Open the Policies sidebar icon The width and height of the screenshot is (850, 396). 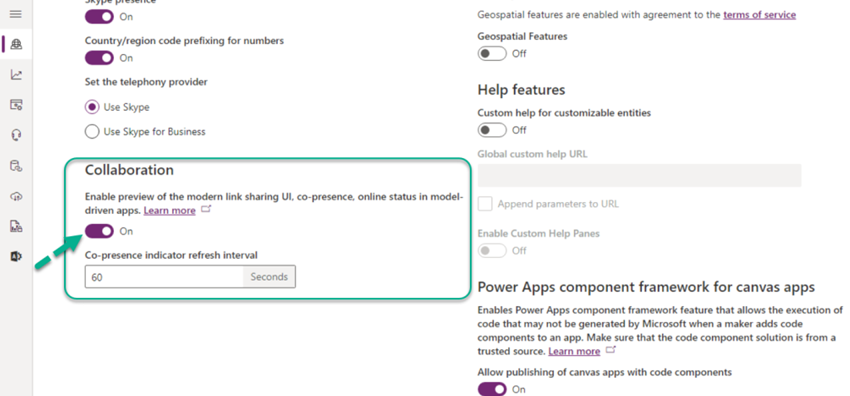(x=16, y=226)
